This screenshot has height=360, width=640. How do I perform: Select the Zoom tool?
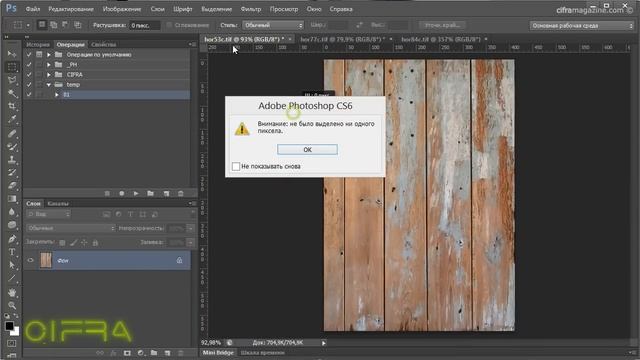point(12,305)
